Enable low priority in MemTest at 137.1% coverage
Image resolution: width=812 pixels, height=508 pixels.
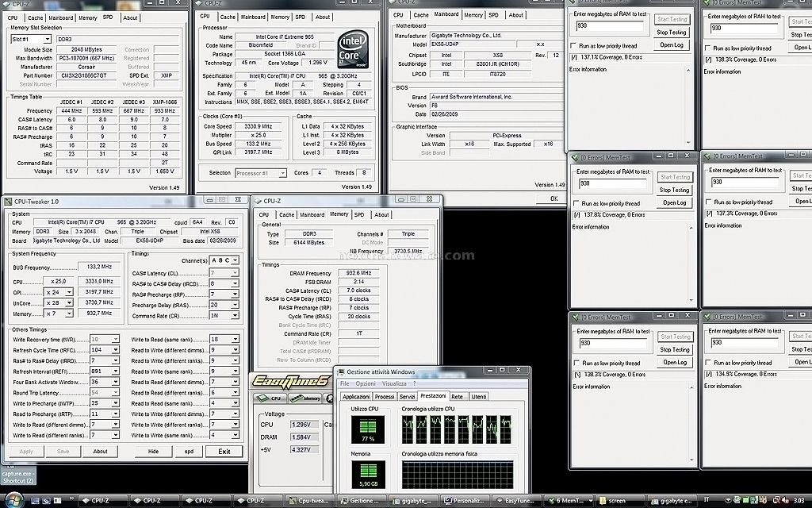(573, 45)
